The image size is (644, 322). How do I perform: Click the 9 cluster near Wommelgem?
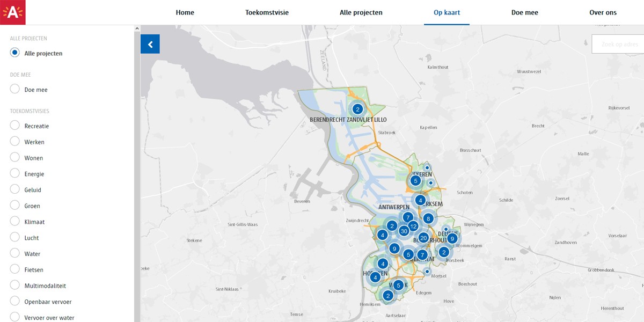tap(452, 238)
